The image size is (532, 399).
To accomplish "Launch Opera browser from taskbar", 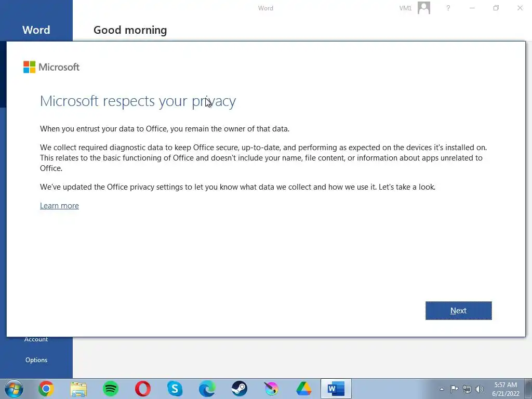I will [x=143, y=389].
